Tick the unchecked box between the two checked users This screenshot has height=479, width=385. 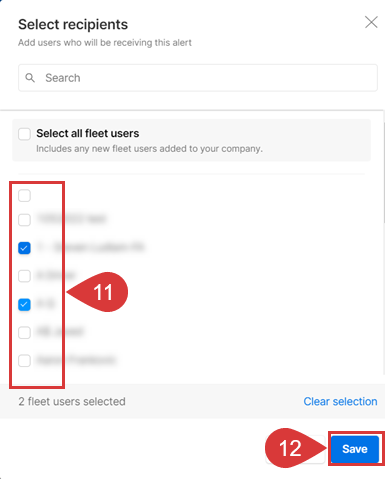click(24, 276)
